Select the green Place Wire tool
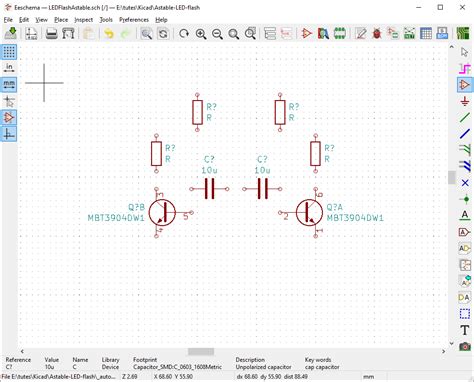The height and width of the screenshot is (382, 474). click(465, 117)
